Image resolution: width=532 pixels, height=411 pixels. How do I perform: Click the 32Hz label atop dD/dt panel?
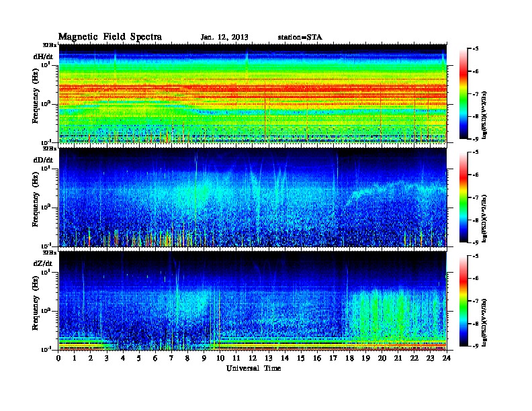49,148
